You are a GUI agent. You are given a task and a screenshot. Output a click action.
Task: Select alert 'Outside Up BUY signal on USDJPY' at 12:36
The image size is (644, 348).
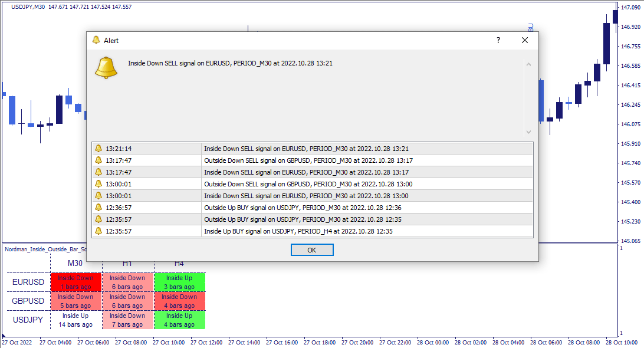point(313,208)
